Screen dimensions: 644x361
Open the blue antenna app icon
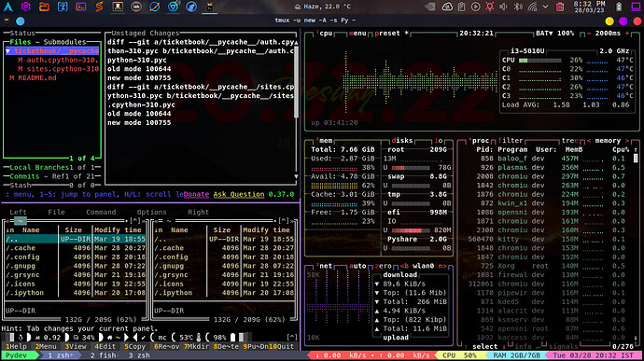coord(63,7)
